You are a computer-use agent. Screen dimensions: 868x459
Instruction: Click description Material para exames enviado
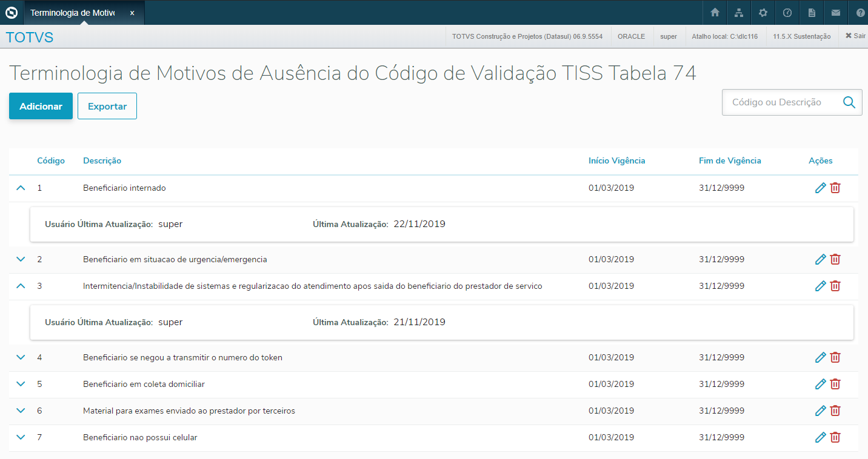pos(189,411)
